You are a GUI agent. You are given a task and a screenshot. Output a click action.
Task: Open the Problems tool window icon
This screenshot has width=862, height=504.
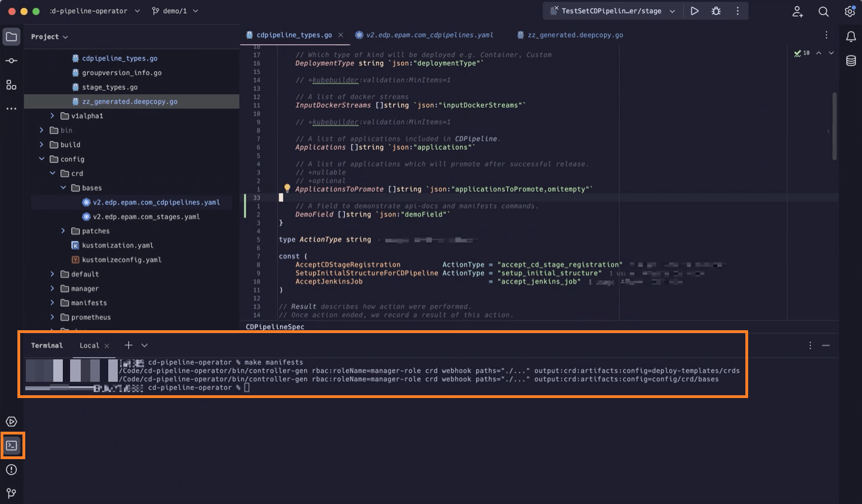(x=11, y=470)
